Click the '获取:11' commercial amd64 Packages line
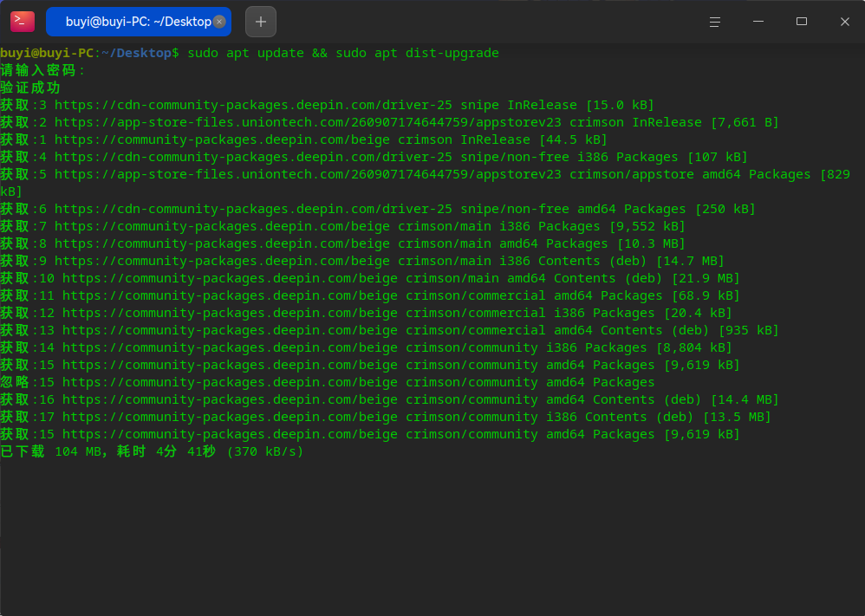Image resolution: width=865 pixels, height=616 pixels. click(x=369, y=295)
